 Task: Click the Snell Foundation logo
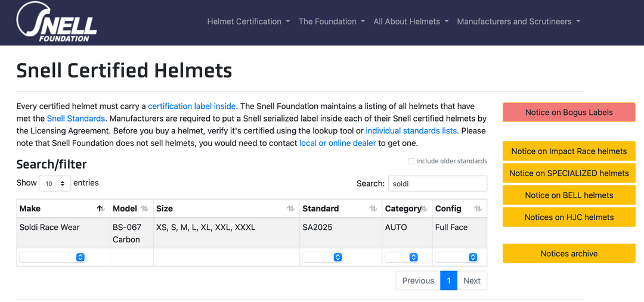coord(57,22)
